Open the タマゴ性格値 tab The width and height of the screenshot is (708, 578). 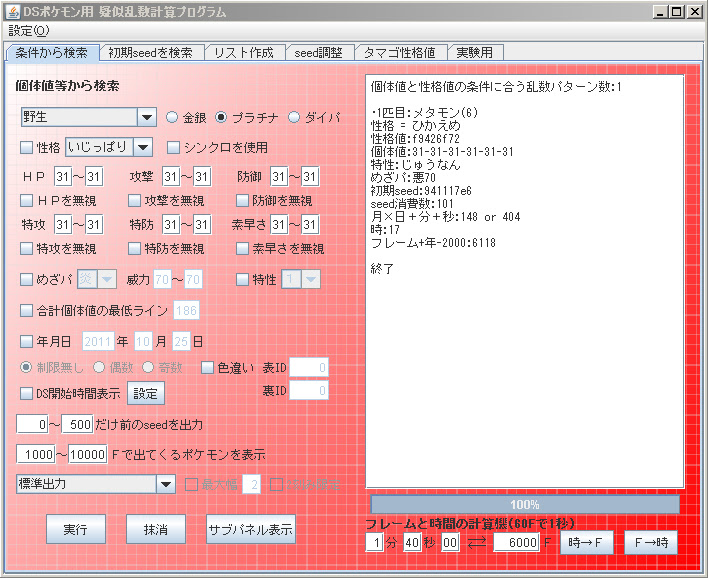coord(400,53)
